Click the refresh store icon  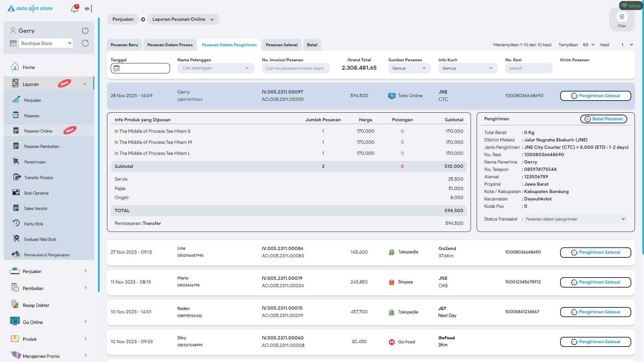(85, 43)
